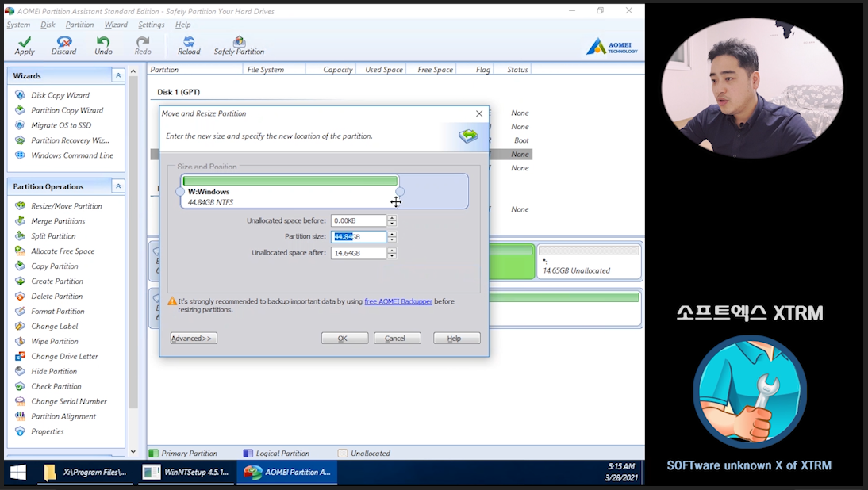This screenshot has width=868, height=490.
Task: Select Delete Partition operation
Action: click(x=56, y=296)
